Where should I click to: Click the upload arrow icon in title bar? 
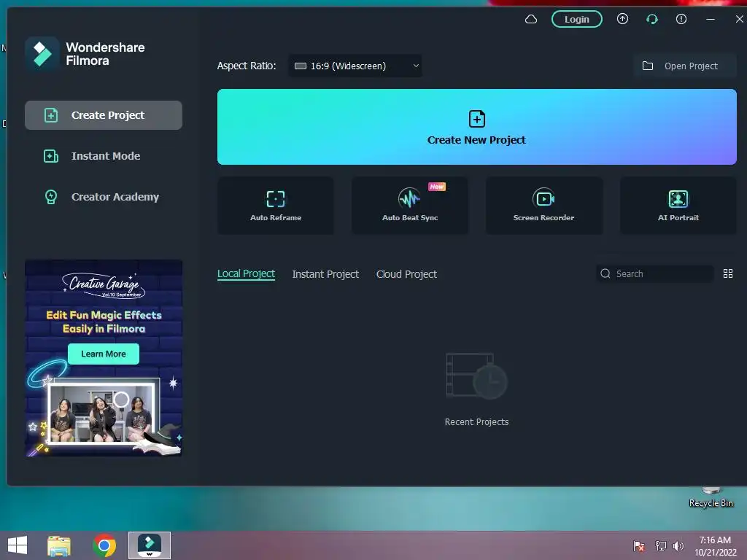coord(622,19)
